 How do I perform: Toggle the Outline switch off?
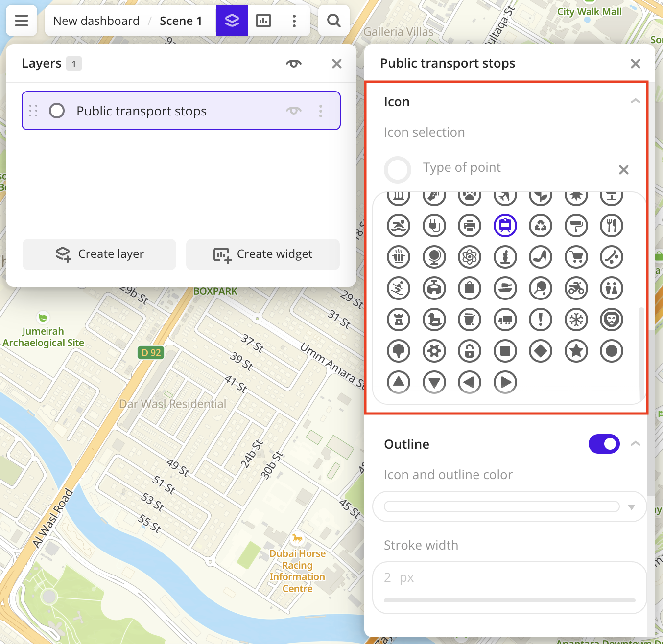click(x=604, y=444)
